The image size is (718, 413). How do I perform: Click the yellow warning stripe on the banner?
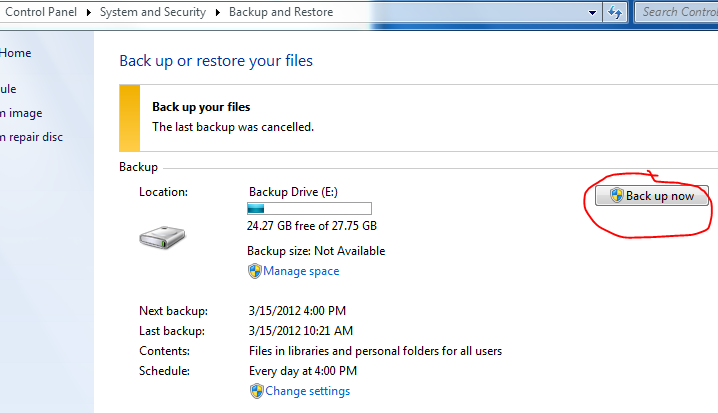click(x=129, y=117)
